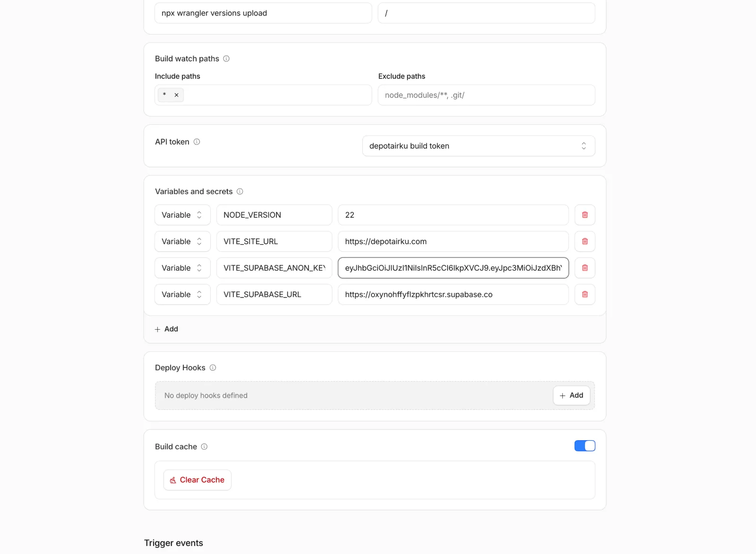
Task: Delete the VITE_SUPABASE_ANON_KEY variable row
Action: click(x=584, y=268)
